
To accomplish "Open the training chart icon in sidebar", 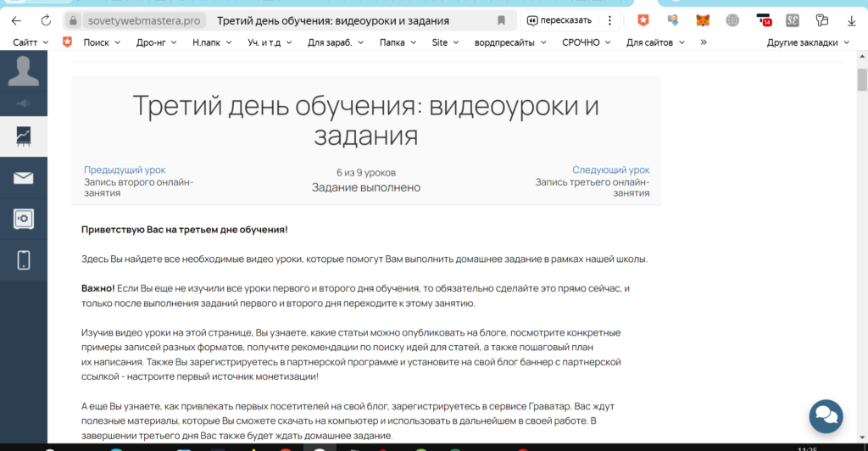I will click(23, 136).
